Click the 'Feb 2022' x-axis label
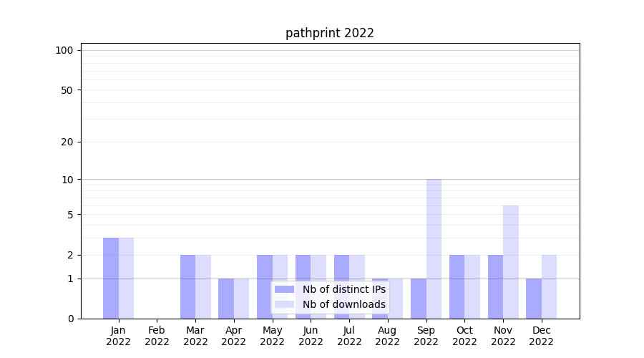This screenshot has height=358, width=644. [x=157, y=336]
